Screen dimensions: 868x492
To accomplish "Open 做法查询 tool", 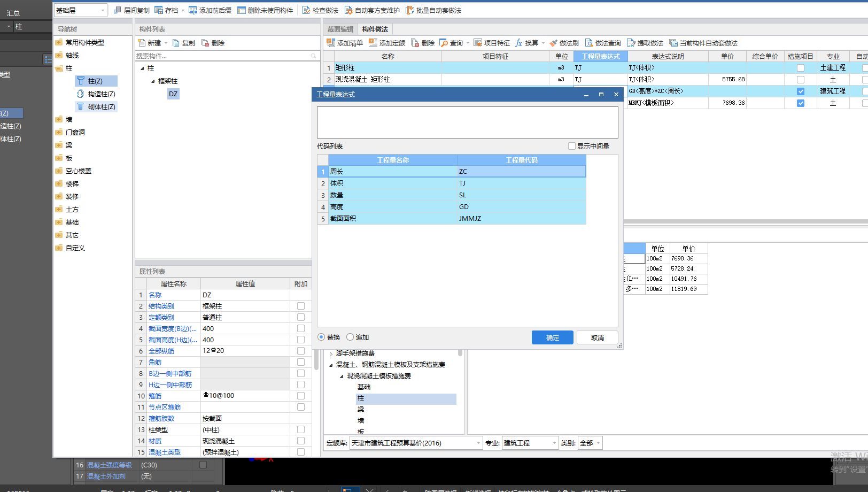I will 603,43.
